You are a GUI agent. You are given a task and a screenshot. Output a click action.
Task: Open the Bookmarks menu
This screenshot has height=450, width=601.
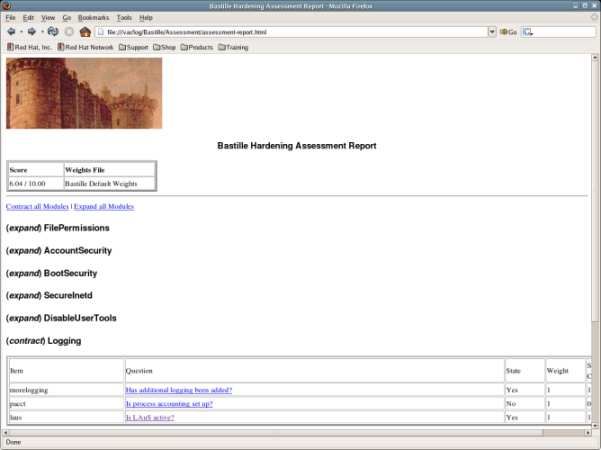94,18
